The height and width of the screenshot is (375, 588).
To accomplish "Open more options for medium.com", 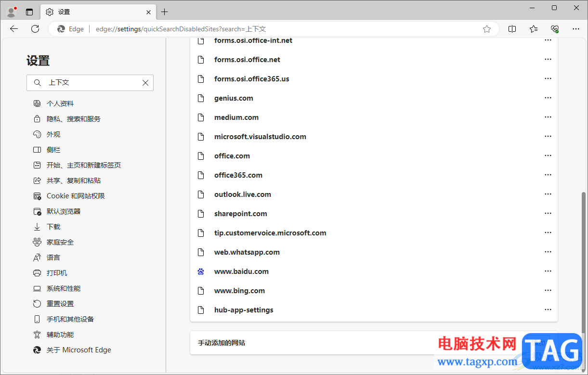I will click(x=548, y=117).
